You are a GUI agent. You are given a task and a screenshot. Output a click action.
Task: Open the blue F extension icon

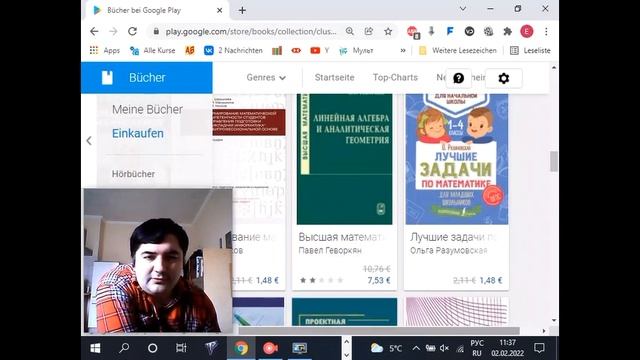click(450, 31)
